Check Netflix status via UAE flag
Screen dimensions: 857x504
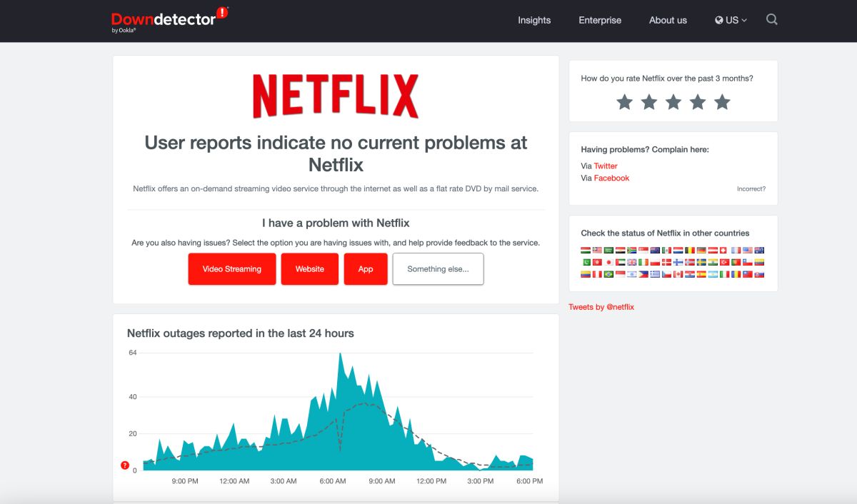tap(621, 262)
